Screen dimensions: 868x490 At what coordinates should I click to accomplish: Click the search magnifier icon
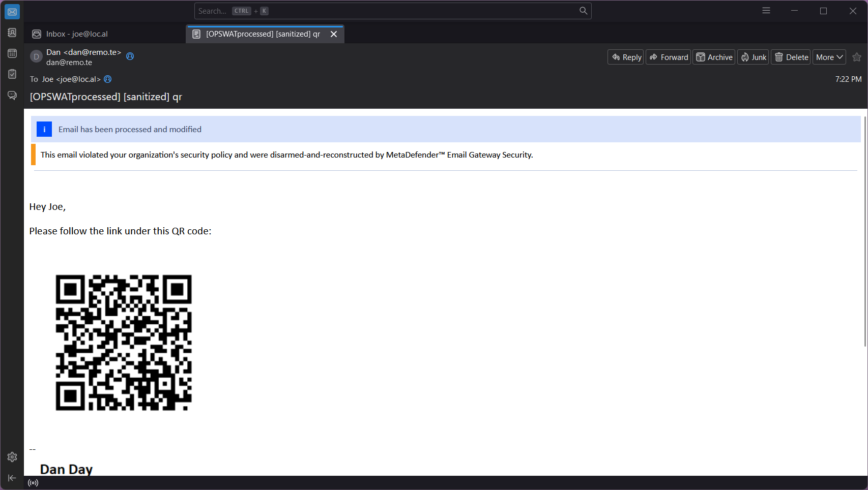pyautogui.click(x=583, y=11)
